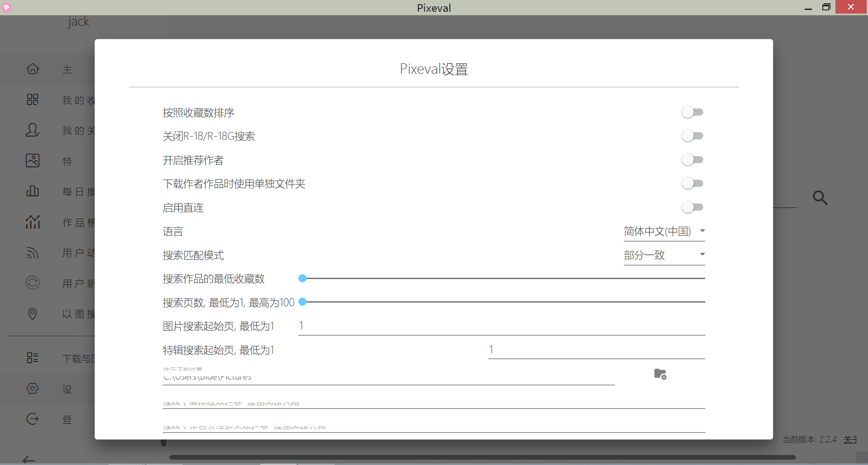Viewport: 868px width, 465px height.
Task: Open daily recommendations bar-chart icon in sidebar
Action: point(33,191)
